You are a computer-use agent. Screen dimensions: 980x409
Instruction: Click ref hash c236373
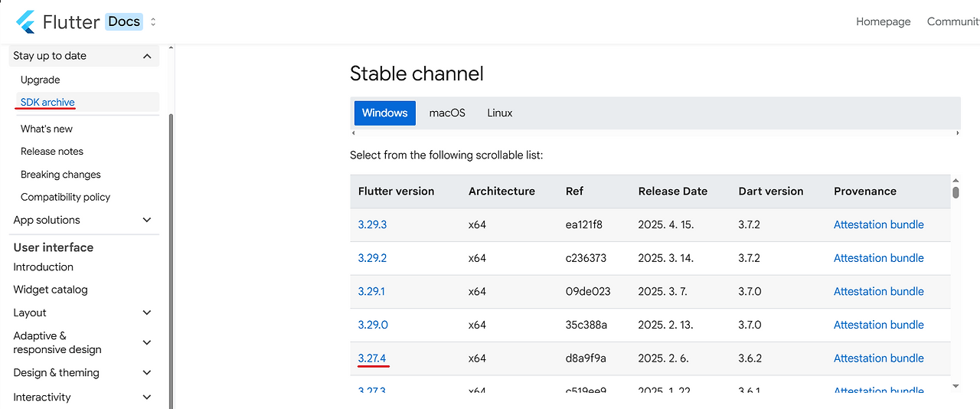tap(586, 258)
